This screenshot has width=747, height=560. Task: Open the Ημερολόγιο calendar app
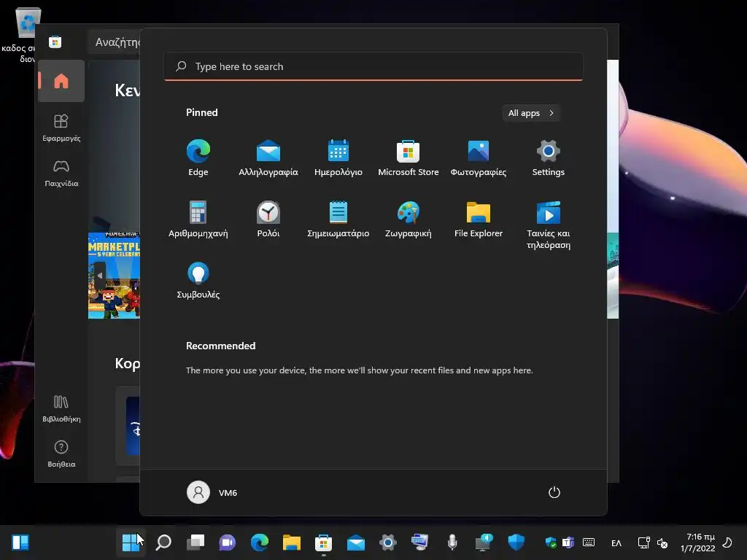tap(338, 157)
